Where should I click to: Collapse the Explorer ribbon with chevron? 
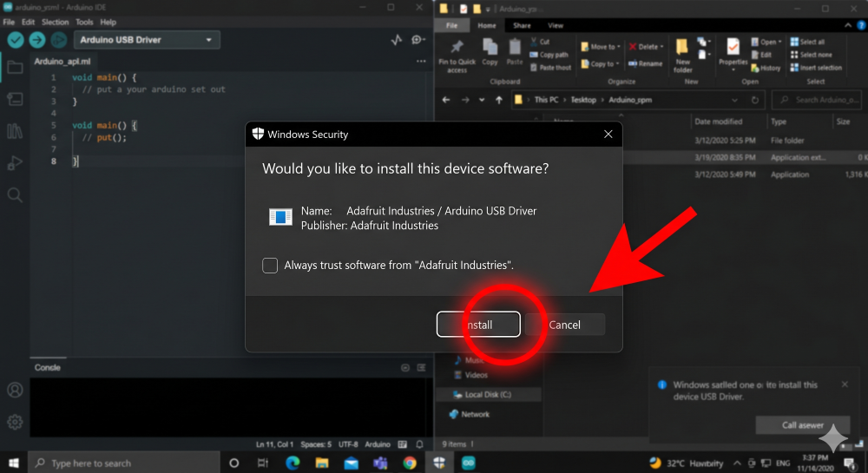(x=847, y=25)
